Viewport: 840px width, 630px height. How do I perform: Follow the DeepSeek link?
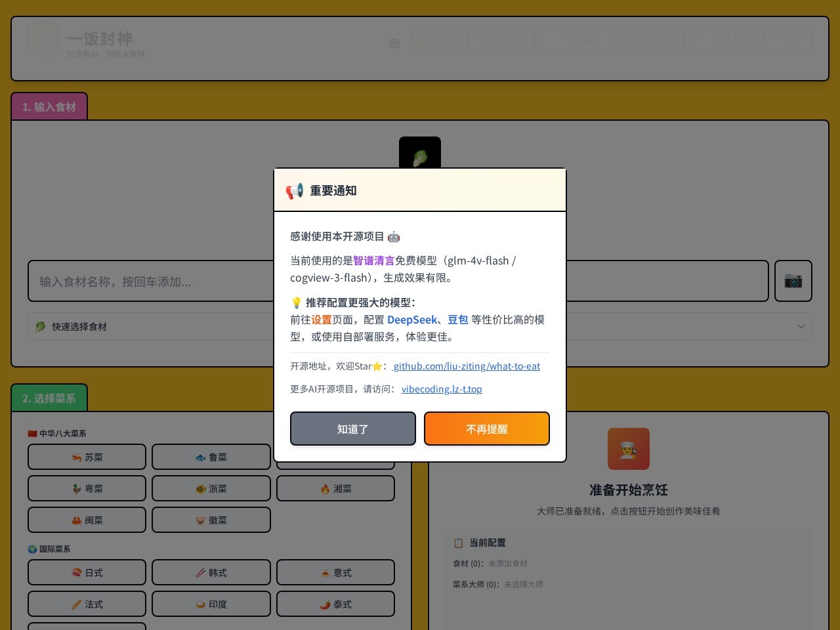412,320
